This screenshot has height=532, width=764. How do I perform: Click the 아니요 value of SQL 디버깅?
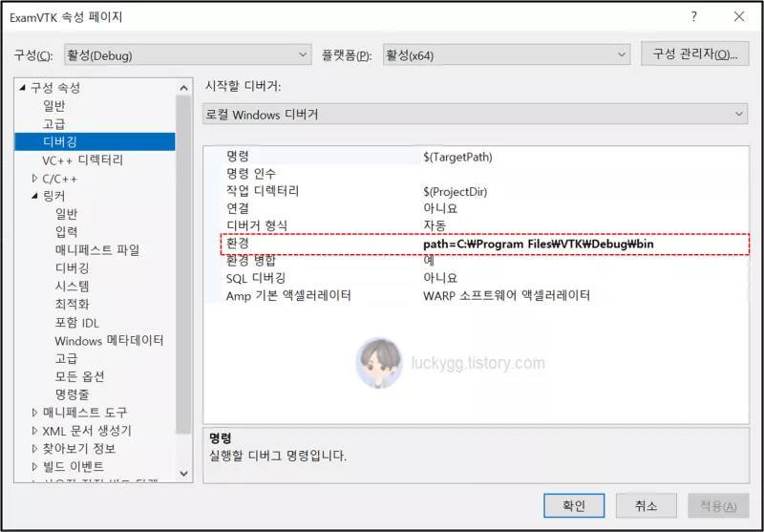[440, 278]
